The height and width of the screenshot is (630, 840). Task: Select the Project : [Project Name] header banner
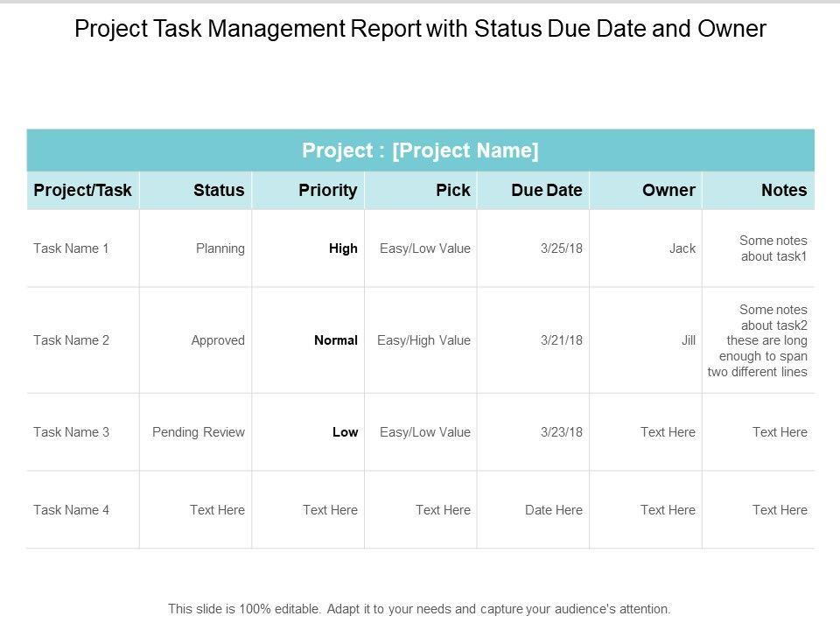(420, 150)
